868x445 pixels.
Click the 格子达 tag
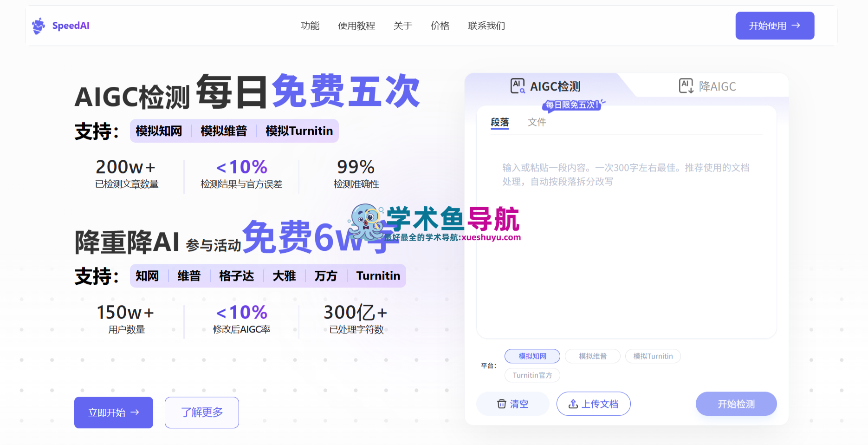[237, 276]
